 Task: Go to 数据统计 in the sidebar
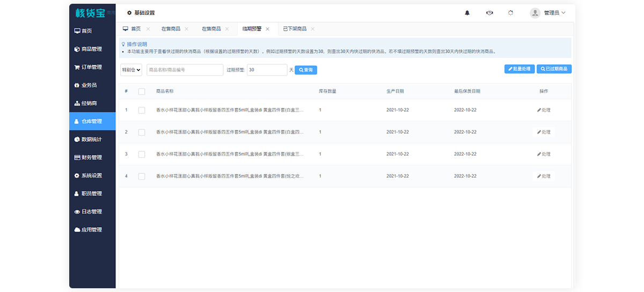pyautogui.click(x=92, y=139)
